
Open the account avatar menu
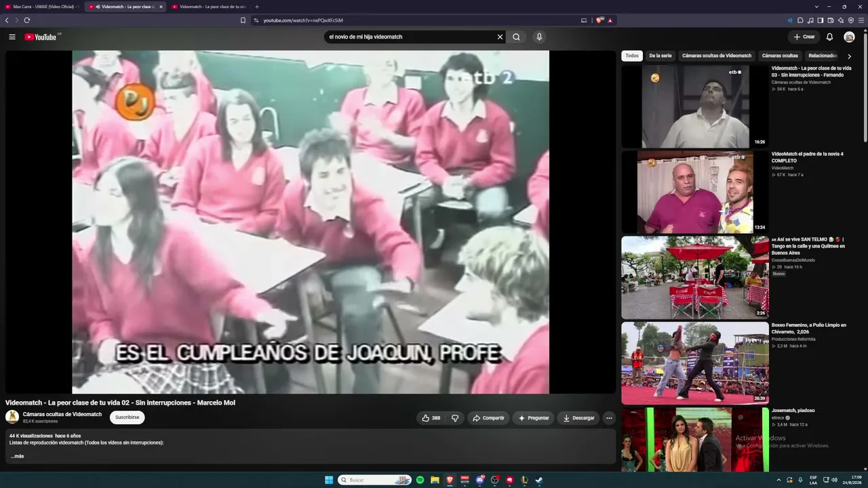pos(849,37)
